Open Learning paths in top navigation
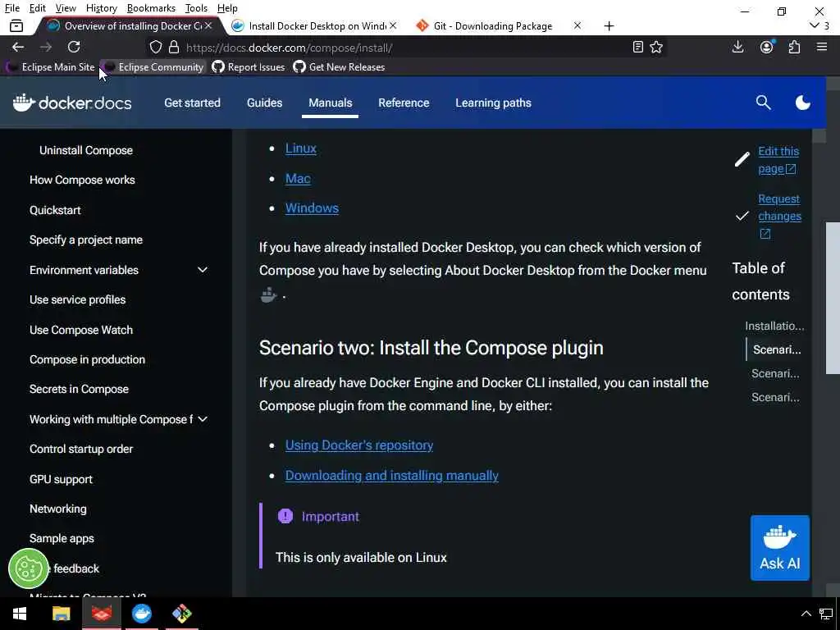840x630 pixels. 493,103
